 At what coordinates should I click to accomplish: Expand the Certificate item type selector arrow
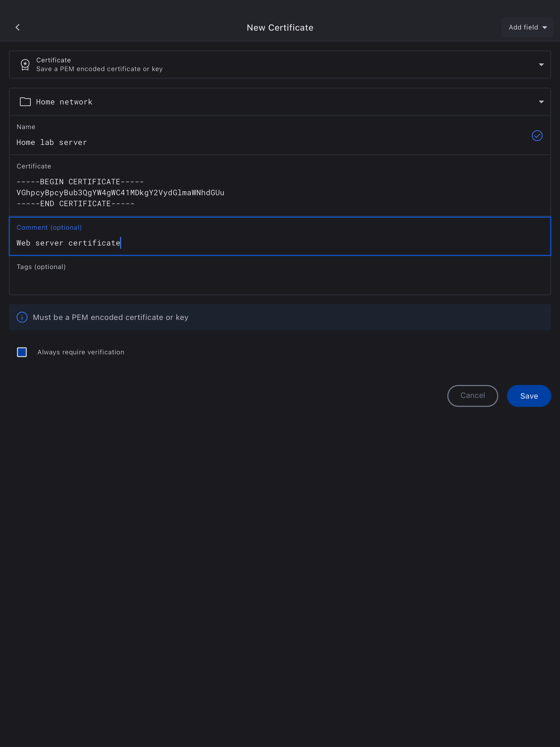541,65
